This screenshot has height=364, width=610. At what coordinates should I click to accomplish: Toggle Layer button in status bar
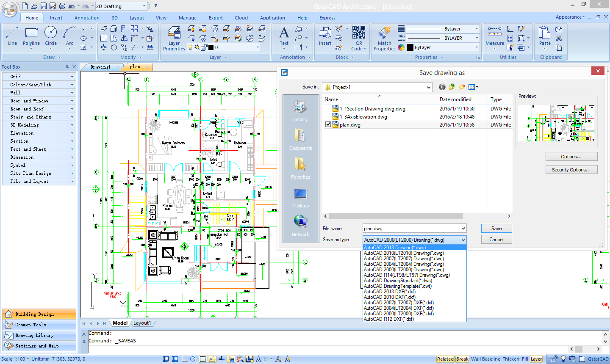[536, 359]
